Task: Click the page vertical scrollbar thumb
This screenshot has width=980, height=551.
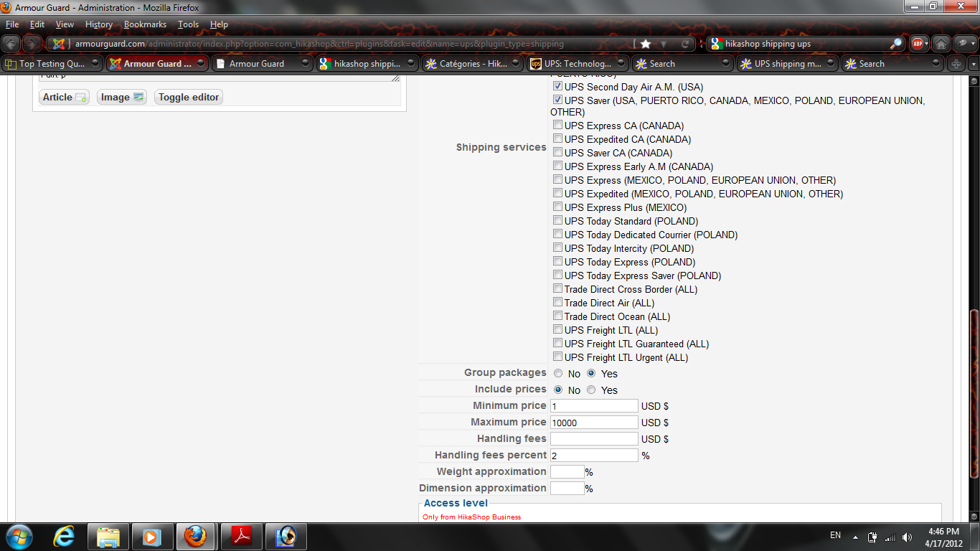Action: tap(974, 395)
